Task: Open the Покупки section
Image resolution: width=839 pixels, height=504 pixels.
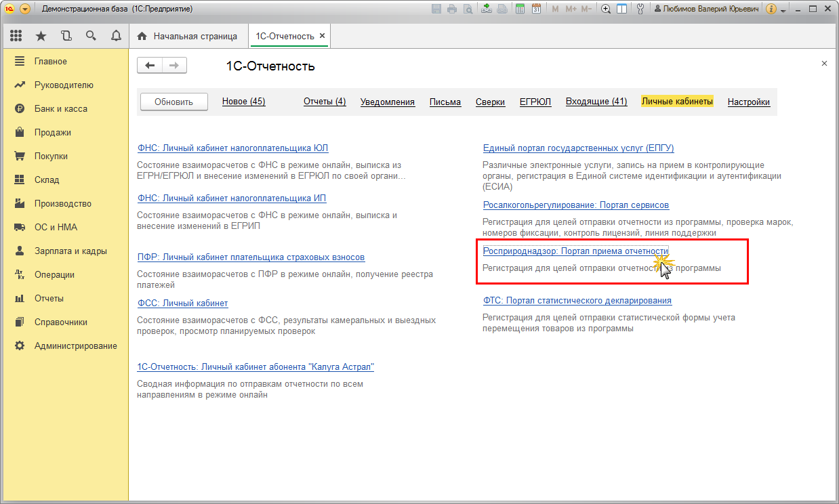Action: (x=66, y=156)
